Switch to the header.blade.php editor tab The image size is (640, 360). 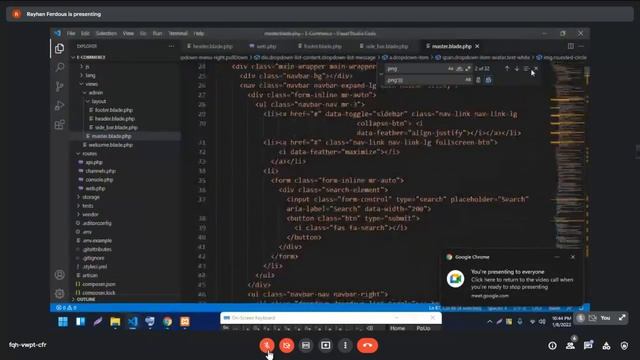[210, 47]
